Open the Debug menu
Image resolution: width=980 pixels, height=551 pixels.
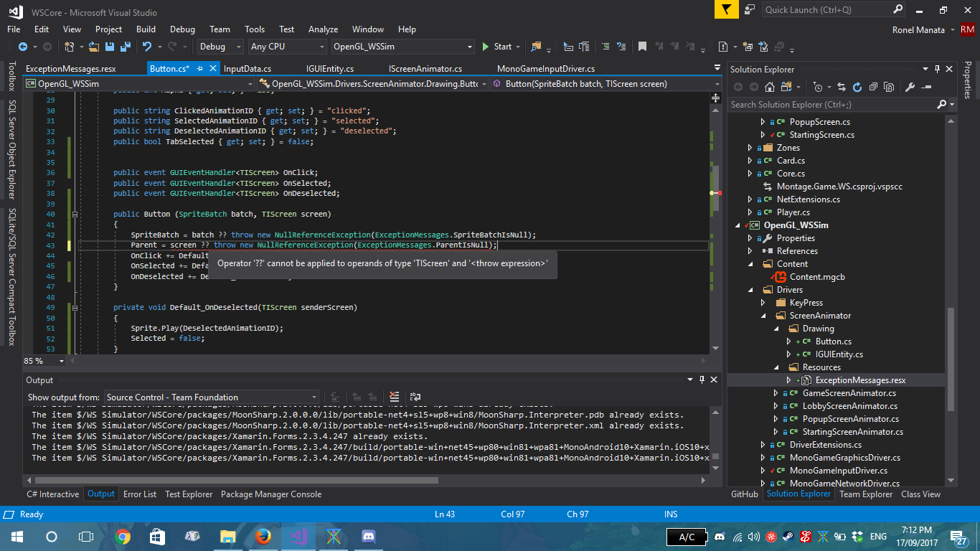[x=182, y=29]
